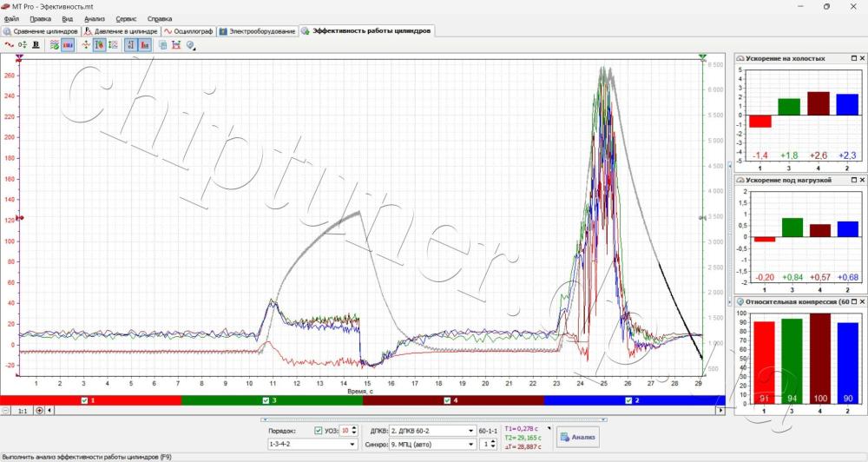Switch to Осциллограф tab

click(188, 31)
